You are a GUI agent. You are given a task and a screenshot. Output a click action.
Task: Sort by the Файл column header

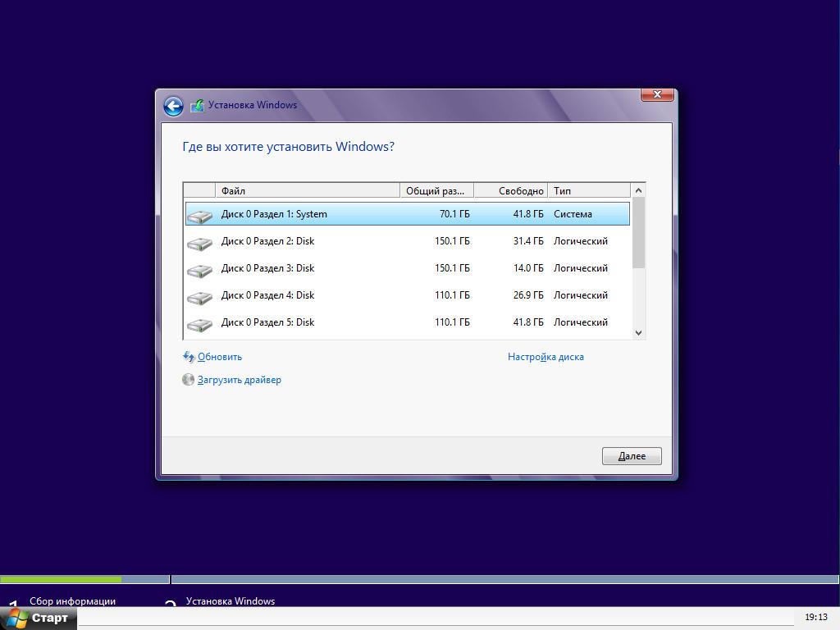[x=308, y=191]
